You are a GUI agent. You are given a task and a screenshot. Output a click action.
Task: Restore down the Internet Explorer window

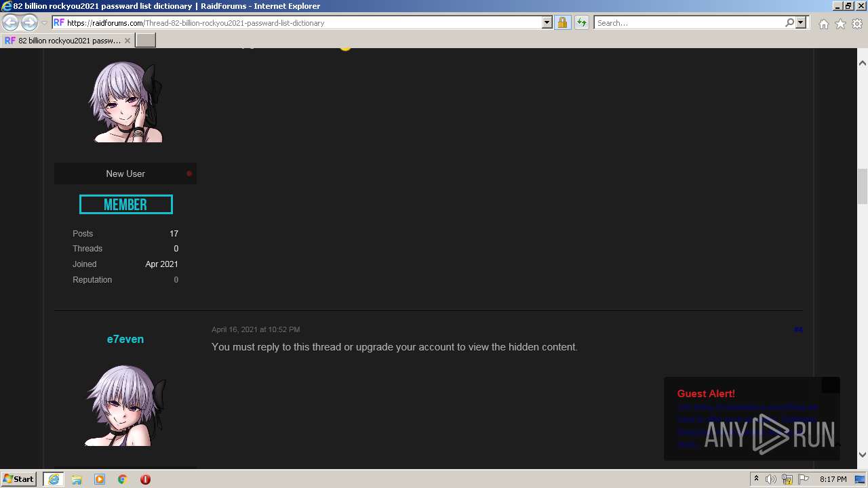tap(849, 5)
